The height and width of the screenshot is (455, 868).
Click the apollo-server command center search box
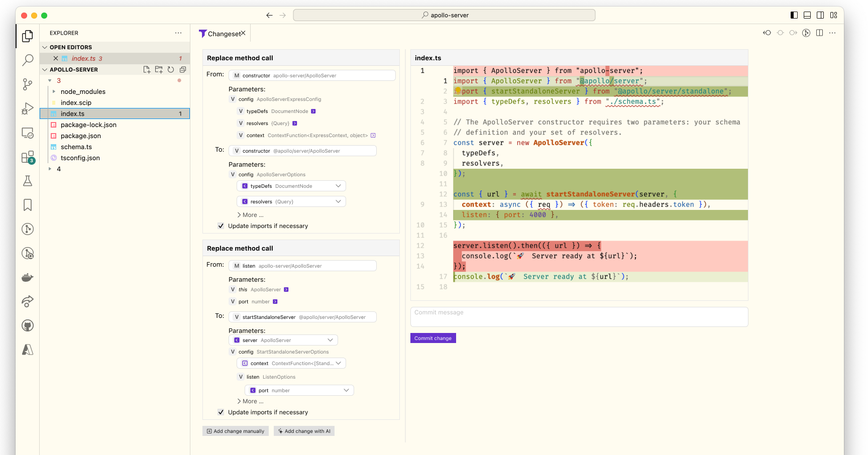coord(444,15)
